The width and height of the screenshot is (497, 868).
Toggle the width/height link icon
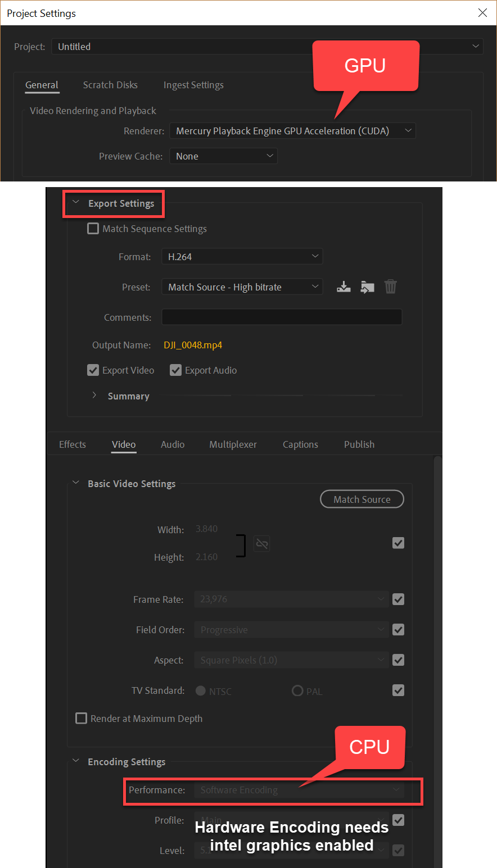pyautogui.click(x=261, y=543)
